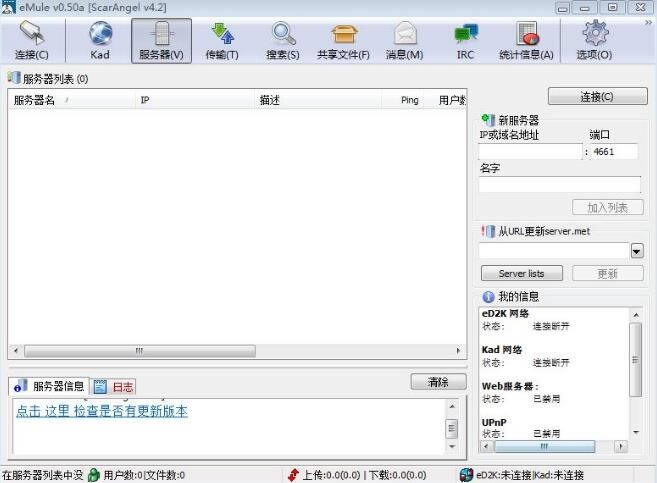This screenshot has width=657, height=483.
Task: Click the 我的信息 scroll down arrow
Action: point(636,432)
